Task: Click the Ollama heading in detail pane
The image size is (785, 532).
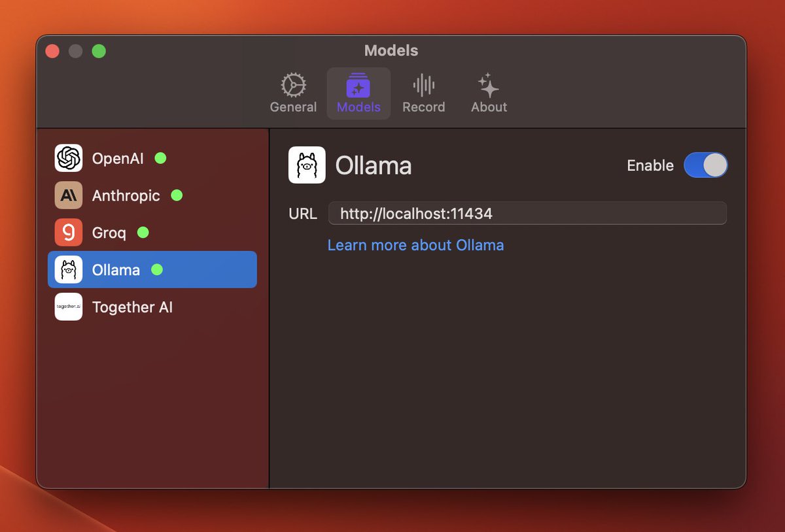Action: [x=374, y=165]
